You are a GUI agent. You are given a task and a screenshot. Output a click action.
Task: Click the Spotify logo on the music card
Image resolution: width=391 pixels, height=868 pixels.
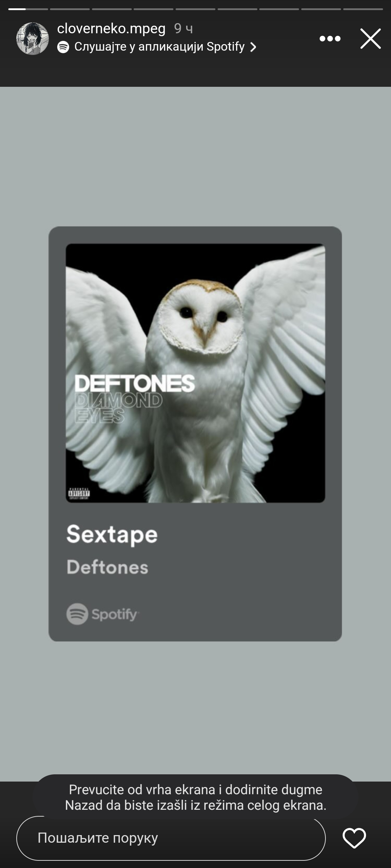103,614
